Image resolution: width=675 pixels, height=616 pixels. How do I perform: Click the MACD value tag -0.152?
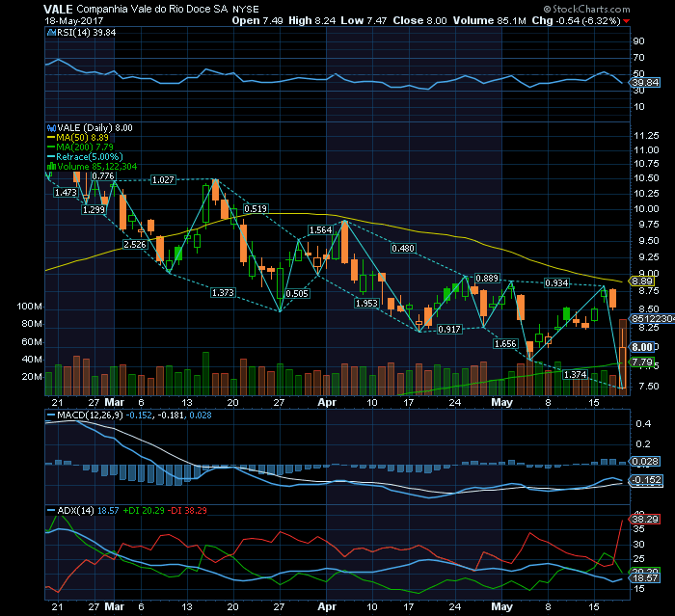point(645,479)
